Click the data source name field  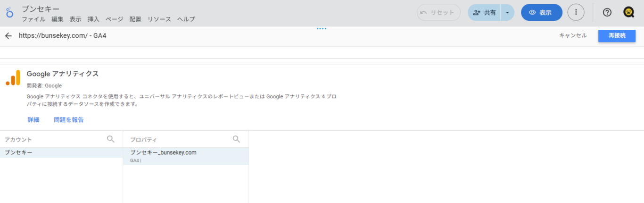62,36
